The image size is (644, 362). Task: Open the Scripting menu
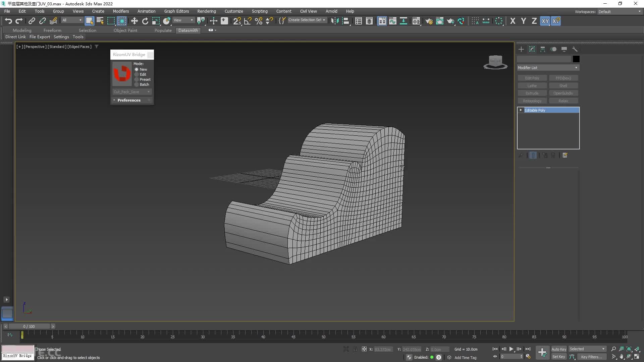coord(260,11)
